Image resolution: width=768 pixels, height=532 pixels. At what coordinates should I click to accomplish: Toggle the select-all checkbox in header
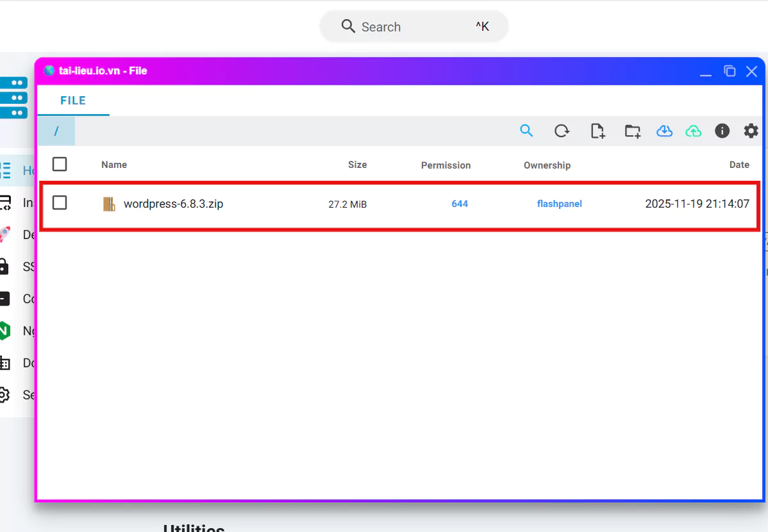point(60,164)
